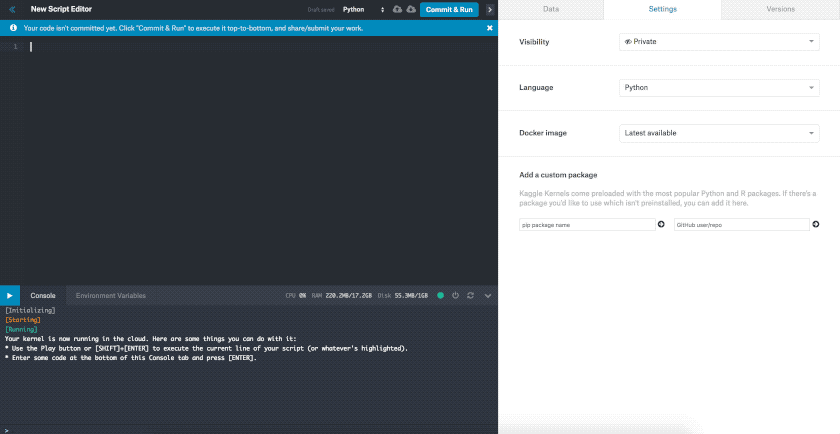Collapse the console panel with the chevron
840x434 pixels.
(x=488, y=295)
